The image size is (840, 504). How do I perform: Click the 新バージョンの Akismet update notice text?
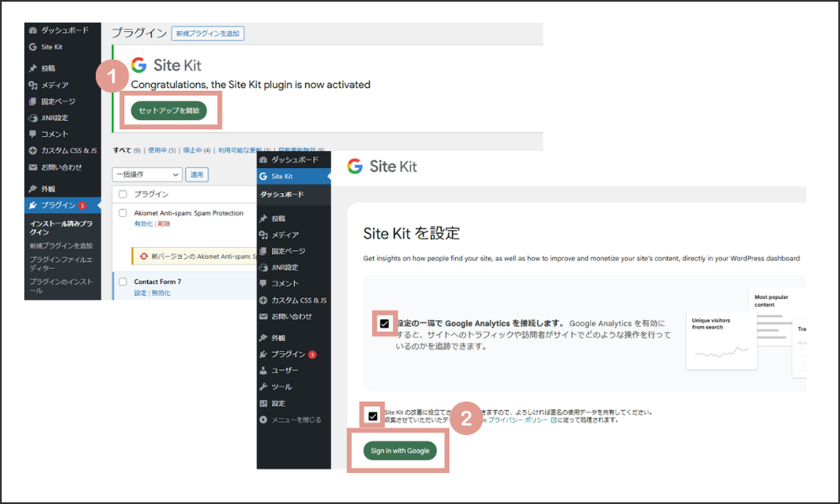tap(203, 256)
